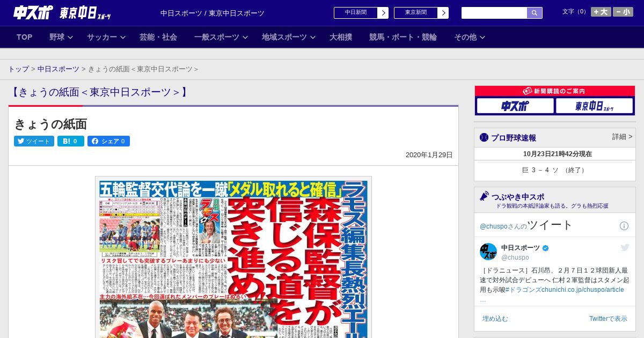Expand the サッカー menu dropdown
This screenshot has width=644, height=338.
point(106,37)
